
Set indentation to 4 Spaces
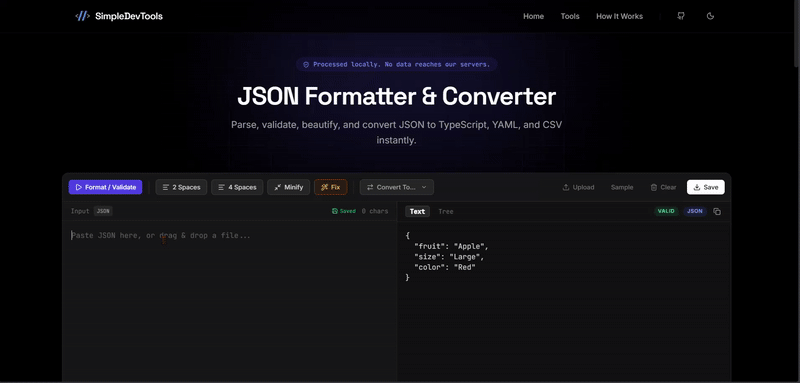pos(237,187)
